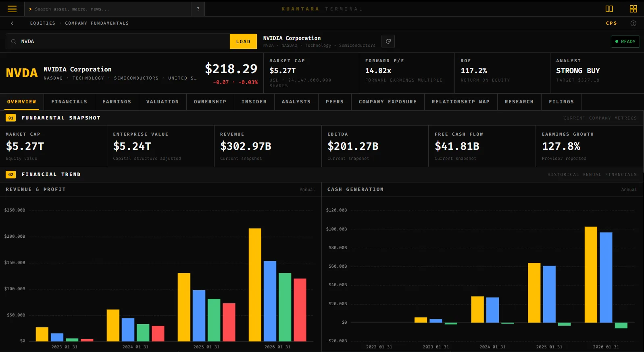644x352 pixels.
Task: Switch to split column layout
Action: click(609, 9)
